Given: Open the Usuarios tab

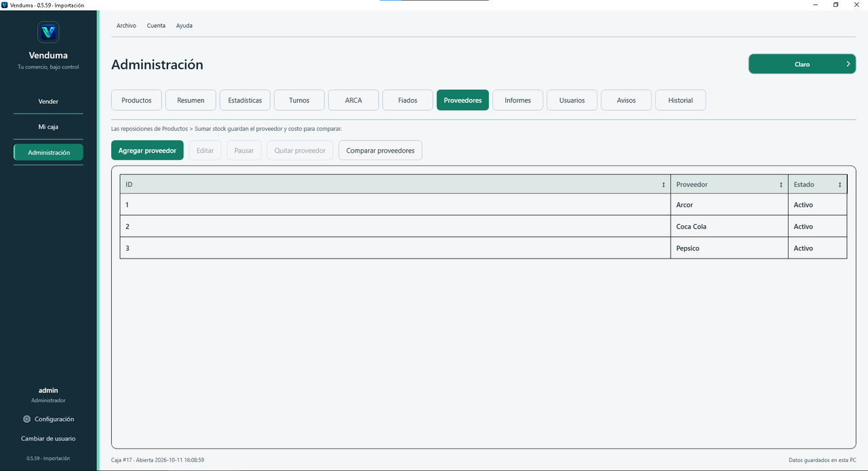Looking at the screenshot, I should (x=572, y=100).
